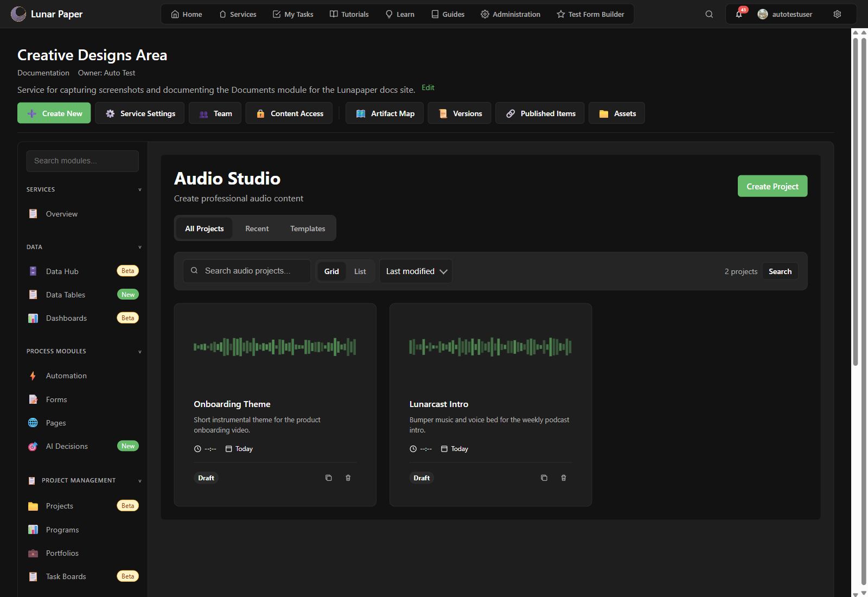
Task: Open Portfolios in the sidebar
Action: 82,553
